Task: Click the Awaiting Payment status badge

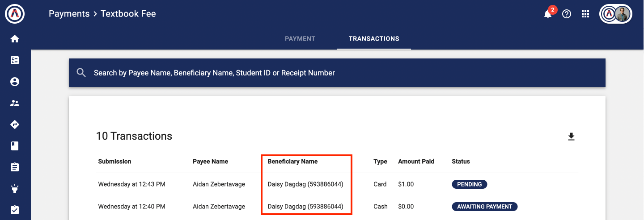Action: (485, 207)
